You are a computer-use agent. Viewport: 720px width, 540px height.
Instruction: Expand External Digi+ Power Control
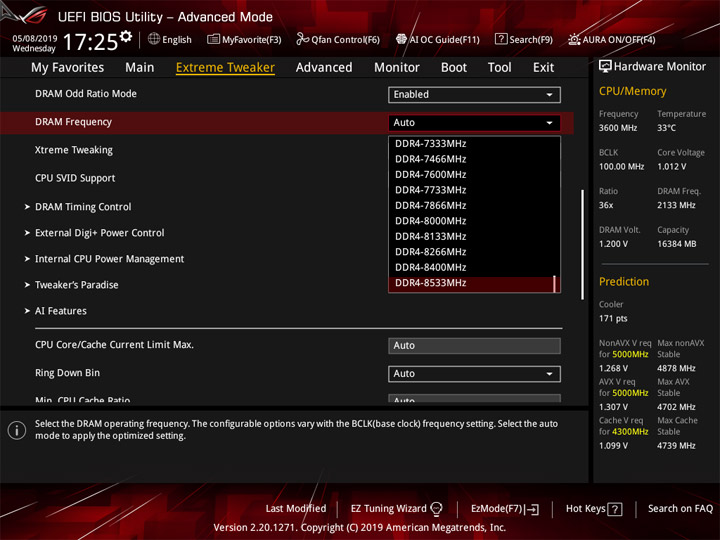[100, 233]
